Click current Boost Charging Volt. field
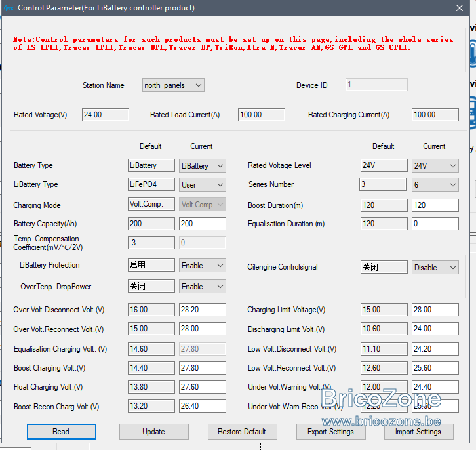This screenshot has height=450, width=476. click(203, 368)
